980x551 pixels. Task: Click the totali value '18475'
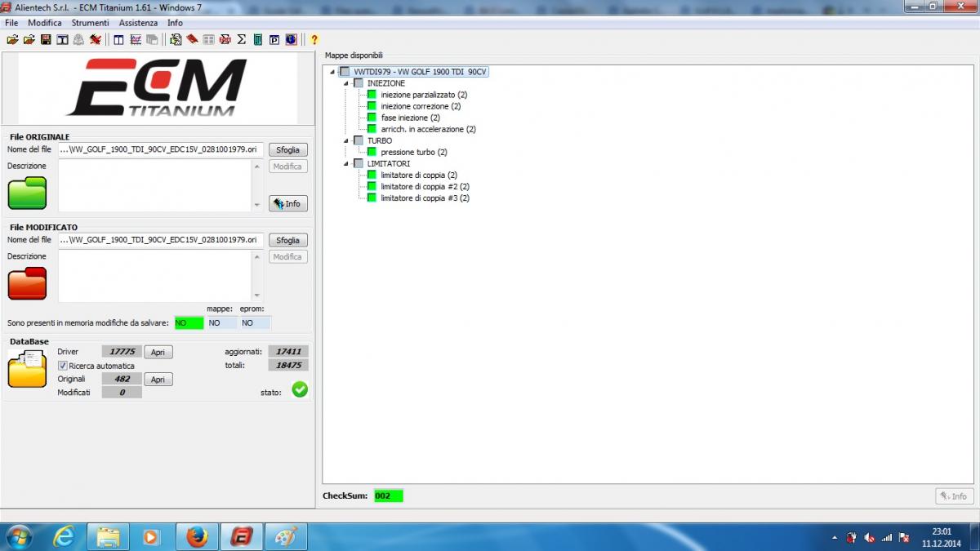[288, 366]
